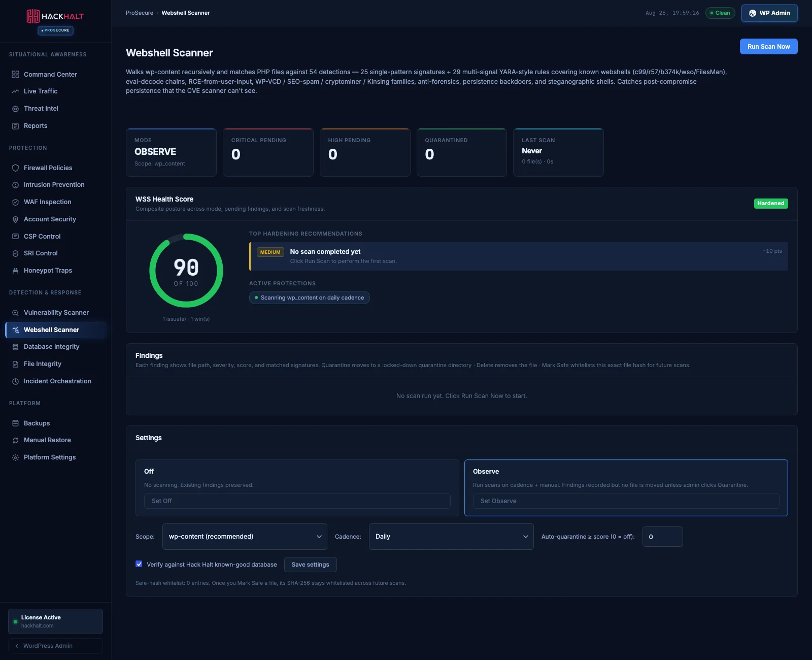
Task: Click the Backups icon
Action: (x=15, y=423)
